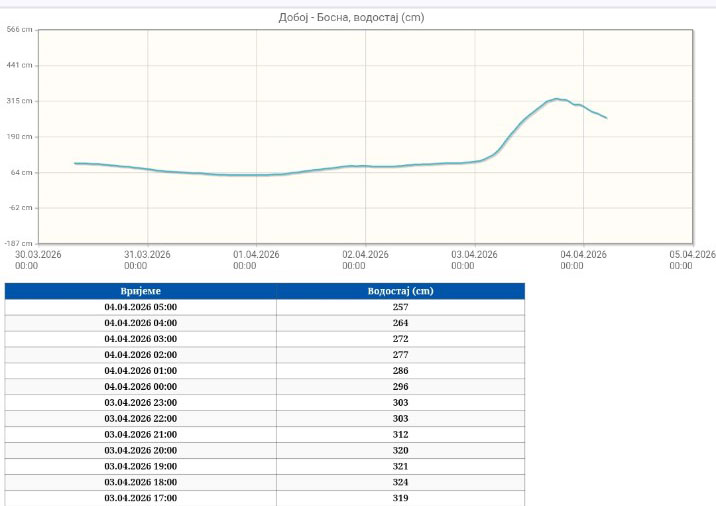Click the water level value 257

click(400, 307)
